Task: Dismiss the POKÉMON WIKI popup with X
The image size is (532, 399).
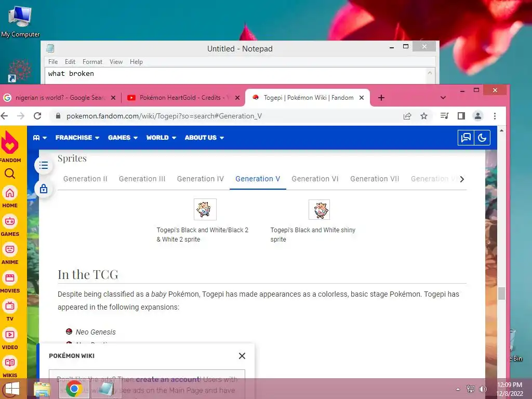Action: 242,356
